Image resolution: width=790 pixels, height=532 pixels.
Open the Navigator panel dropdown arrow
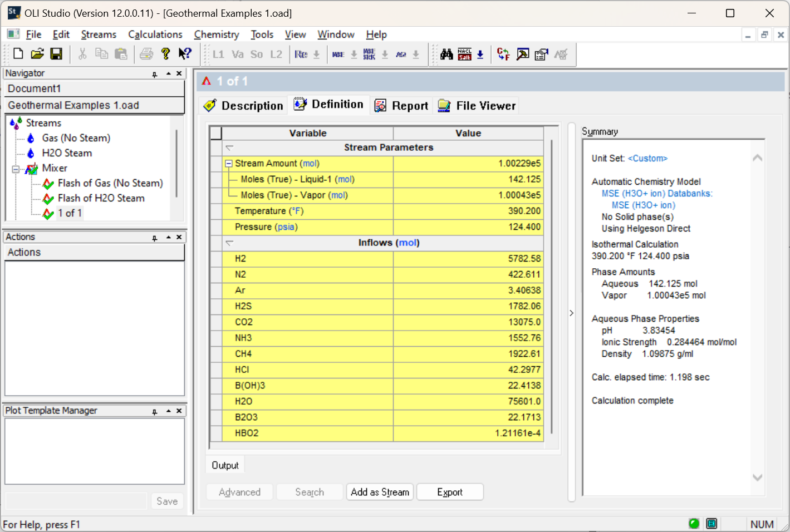point(168,73)
